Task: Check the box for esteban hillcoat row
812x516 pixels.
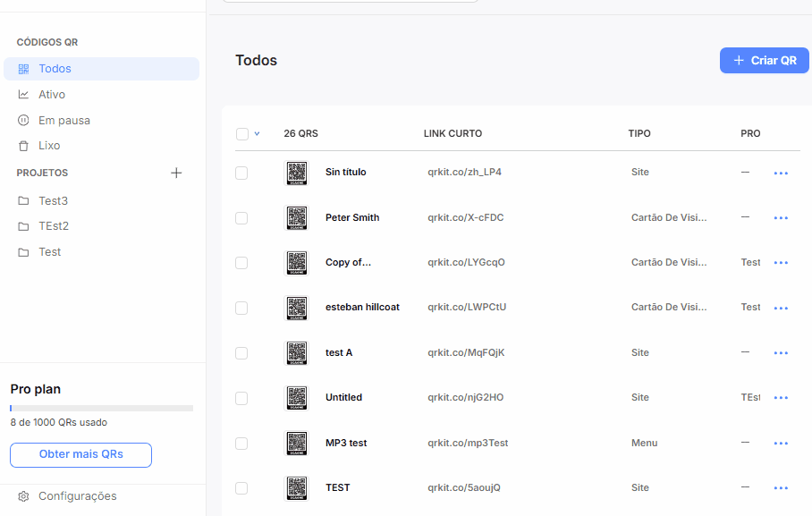Action: tap(241, 308)
